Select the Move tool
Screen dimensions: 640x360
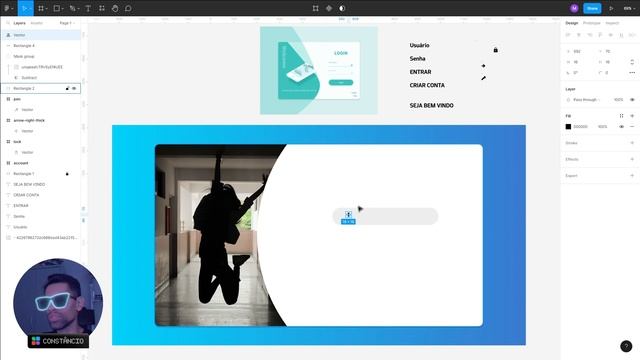[24, 8]
